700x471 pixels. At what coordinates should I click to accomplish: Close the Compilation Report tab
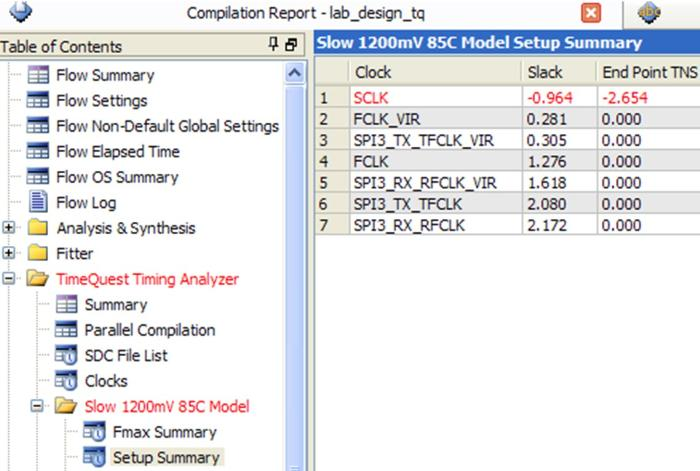point(591,13)
